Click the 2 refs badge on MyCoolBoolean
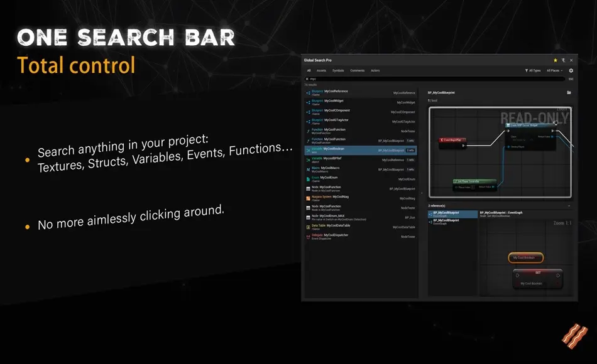 (410, 150)
